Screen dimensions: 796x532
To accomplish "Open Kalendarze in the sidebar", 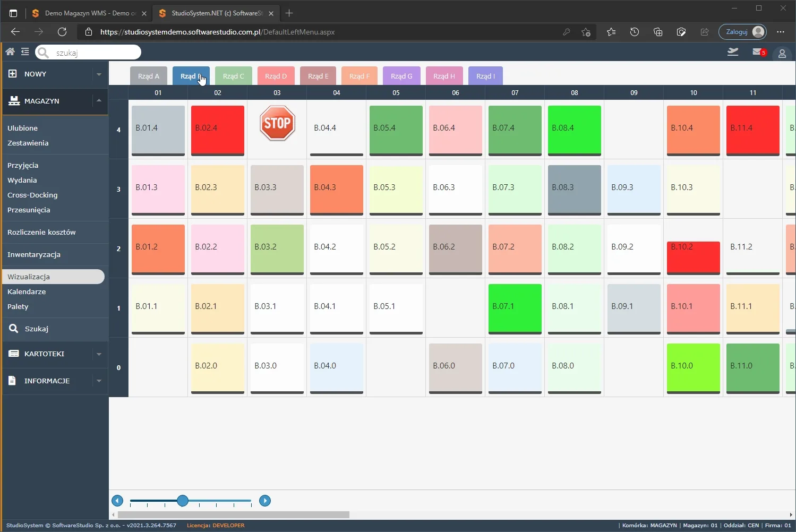I will [x=27, y=291].
